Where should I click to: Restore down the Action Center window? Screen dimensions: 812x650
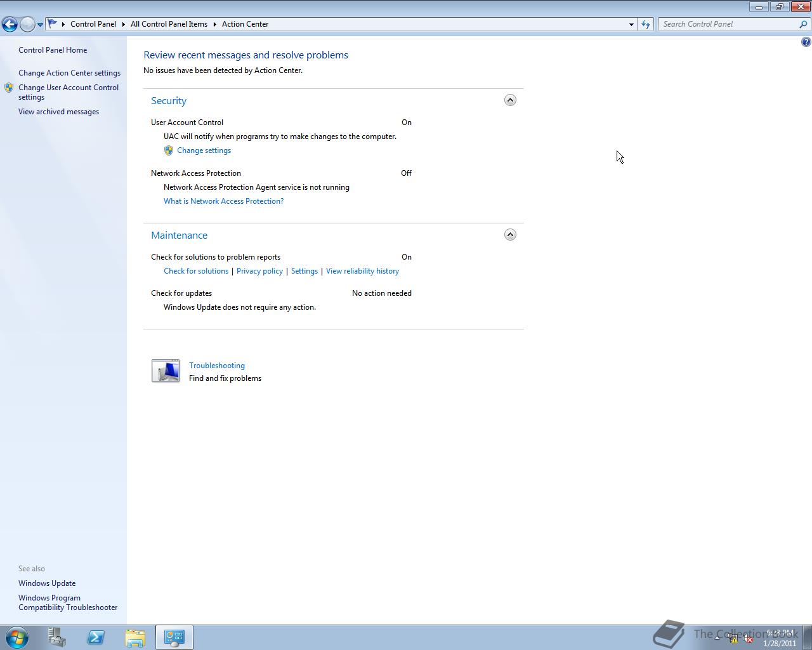tap(779, 7)
